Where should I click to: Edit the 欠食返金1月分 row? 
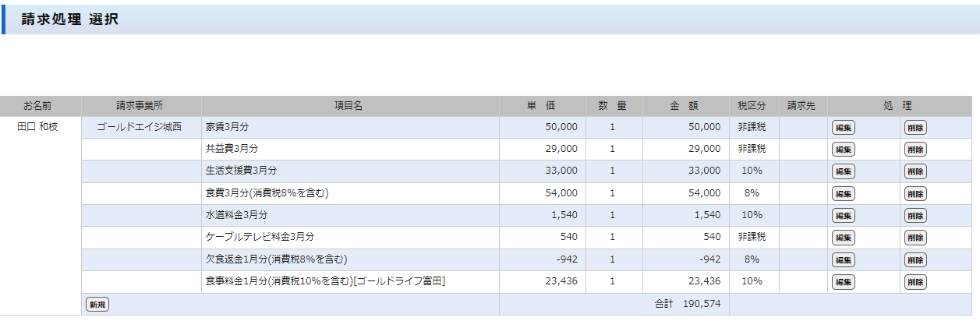click(843, 260)
